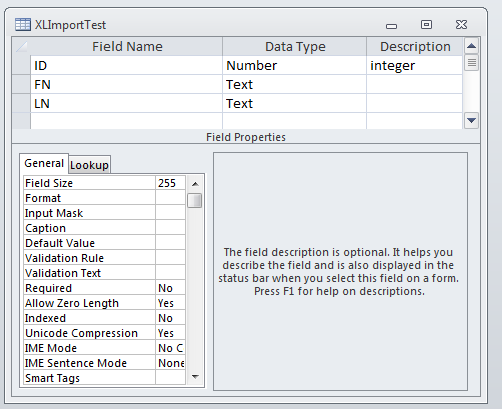This screenshot has height=409, width=502.
Task: Open the Required property value No
Action: (x=170, y=288)
